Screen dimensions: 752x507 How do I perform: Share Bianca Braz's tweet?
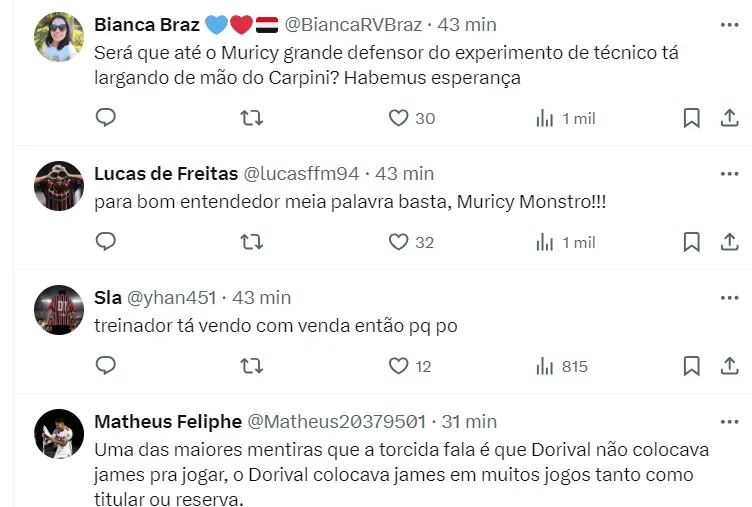(729, 118)
